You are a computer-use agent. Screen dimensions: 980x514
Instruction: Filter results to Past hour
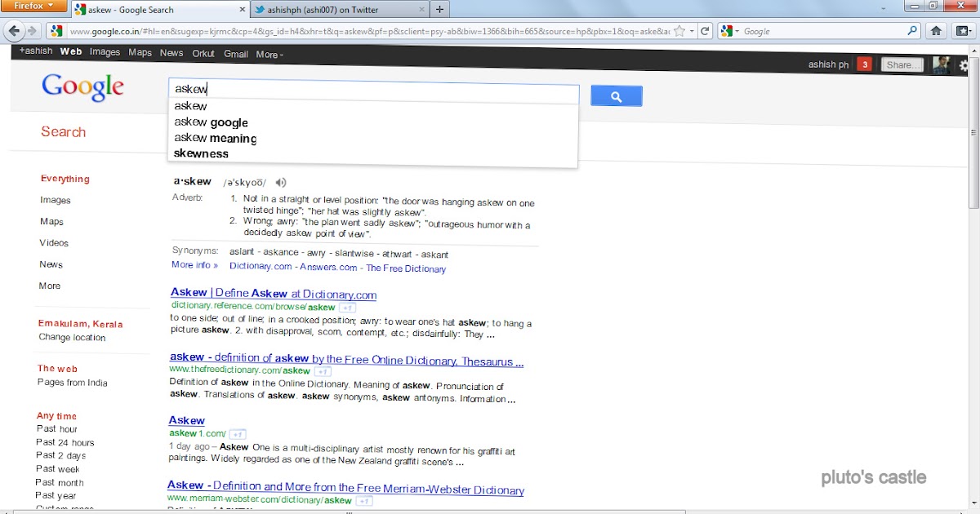click(56, 428)
